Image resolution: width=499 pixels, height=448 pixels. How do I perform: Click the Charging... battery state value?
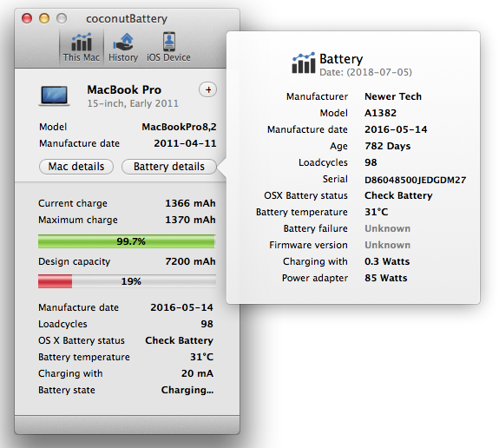[x=187, y=390]
